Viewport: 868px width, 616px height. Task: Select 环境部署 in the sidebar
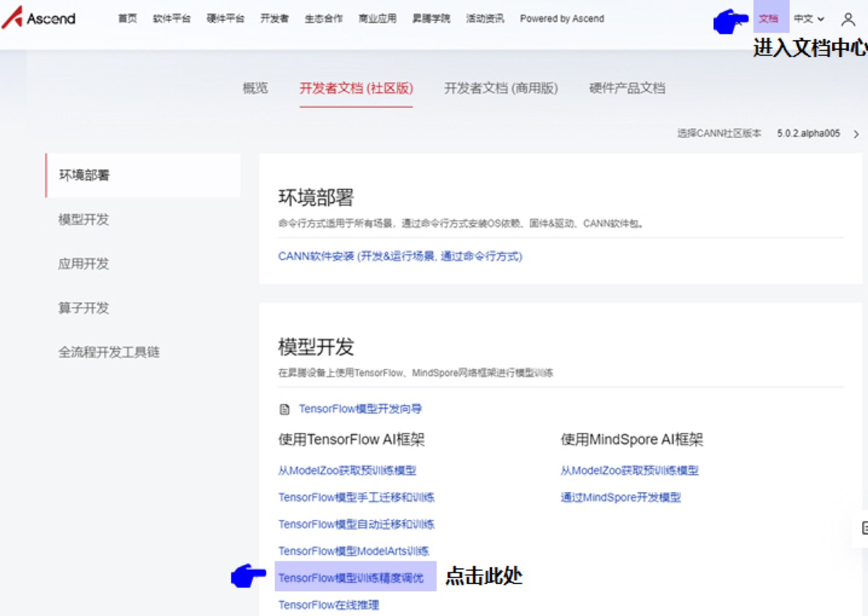coord(143,175)
